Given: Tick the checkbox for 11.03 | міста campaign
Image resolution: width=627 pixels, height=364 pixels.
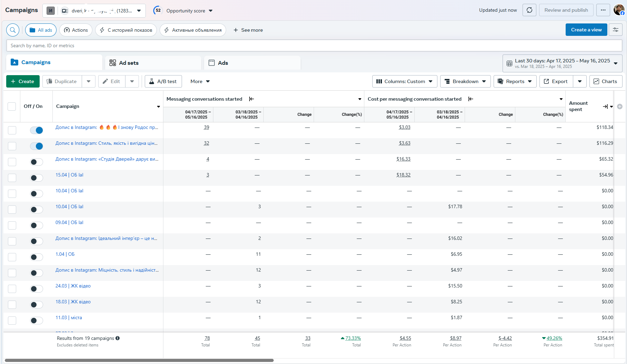Looking at the screenshot, I should point(12,321).
